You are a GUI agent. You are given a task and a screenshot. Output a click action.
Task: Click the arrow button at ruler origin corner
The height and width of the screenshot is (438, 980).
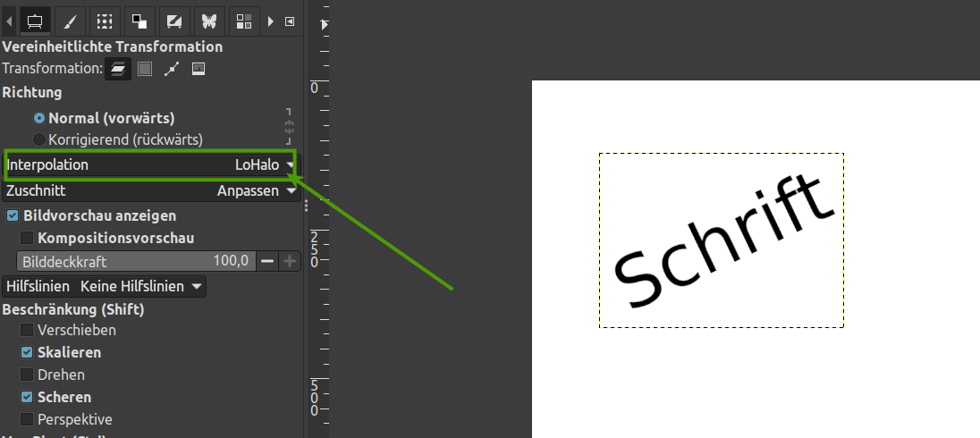coord(324,25)
